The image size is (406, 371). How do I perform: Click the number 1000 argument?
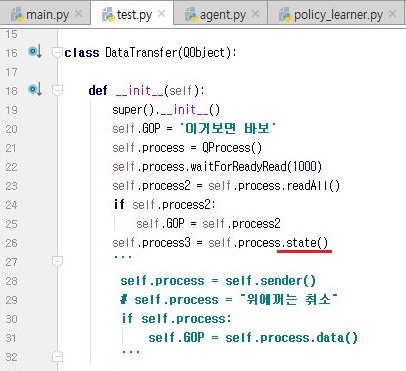point(304,166)
